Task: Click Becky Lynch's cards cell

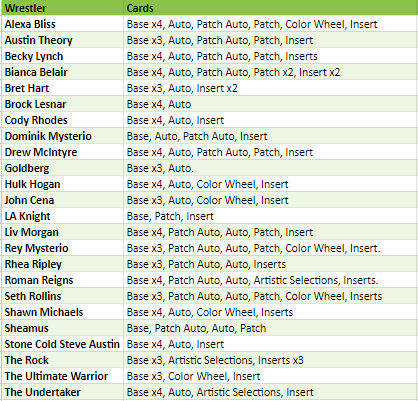Action: (x=270, y=56)
